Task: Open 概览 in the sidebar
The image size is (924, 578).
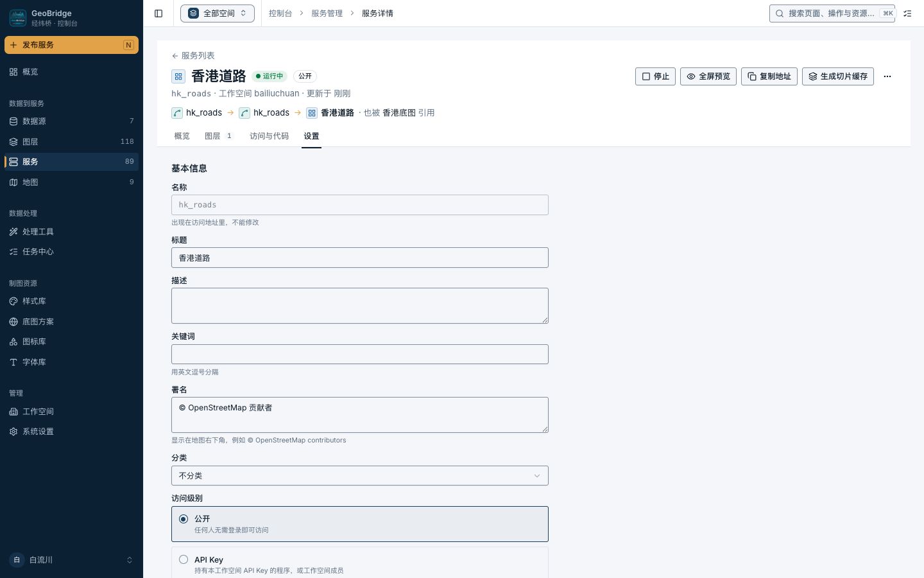Action: [71, 72]
